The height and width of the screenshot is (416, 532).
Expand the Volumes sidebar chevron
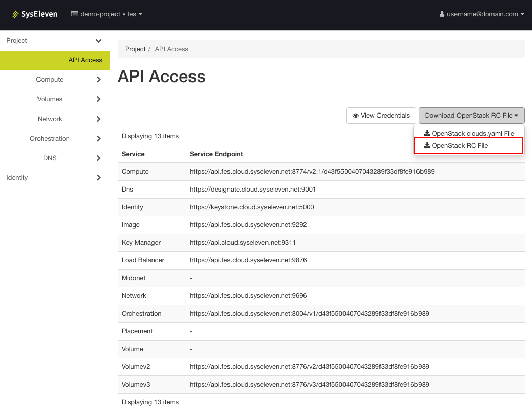coord(99,99)
